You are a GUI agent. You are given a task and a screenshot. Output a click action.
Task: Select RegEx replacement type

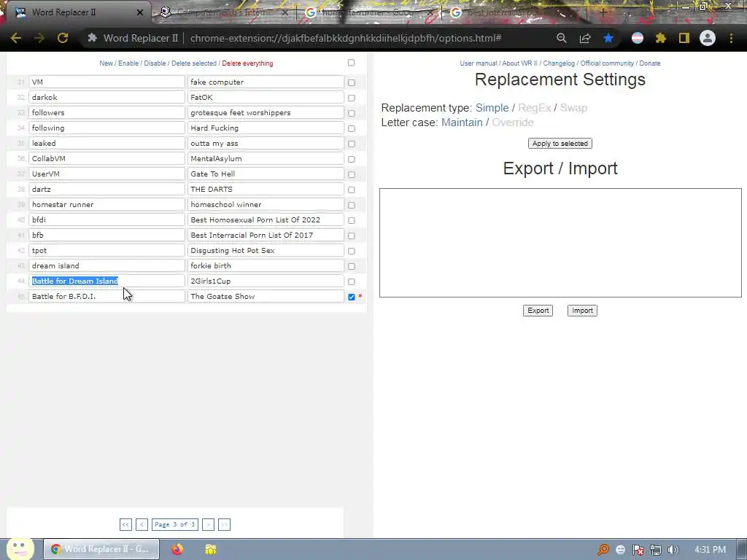(x=534, y=108)
